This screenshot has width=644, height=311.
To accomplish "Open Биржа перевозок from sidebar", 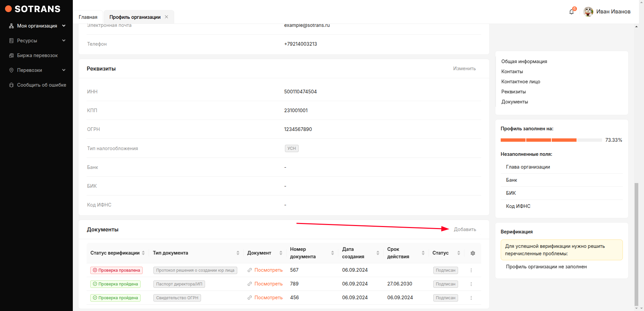I will click(37, 55).
